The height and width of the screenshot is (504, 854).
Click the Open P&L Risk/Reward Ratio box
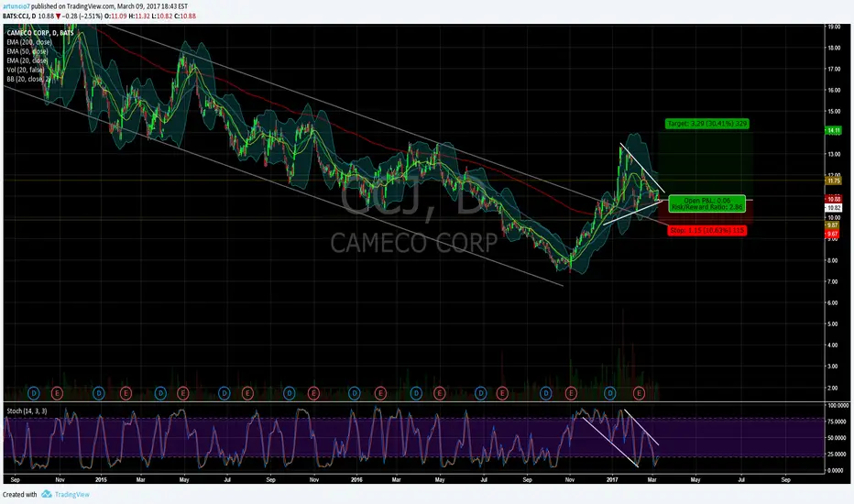(707, 203)
